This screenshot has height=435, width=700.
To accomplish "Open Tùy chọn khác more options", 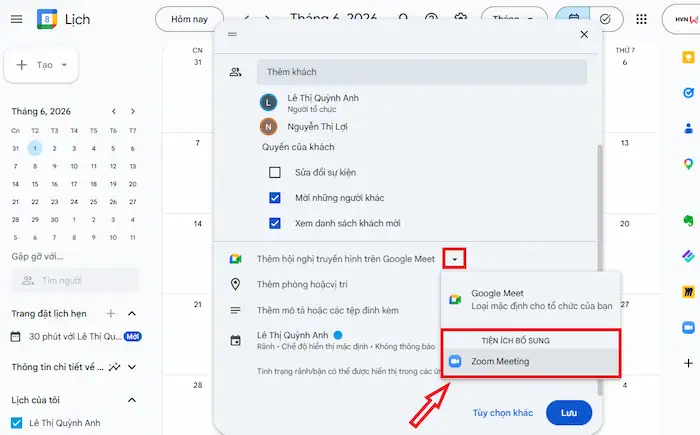I will tap(503, 413).
